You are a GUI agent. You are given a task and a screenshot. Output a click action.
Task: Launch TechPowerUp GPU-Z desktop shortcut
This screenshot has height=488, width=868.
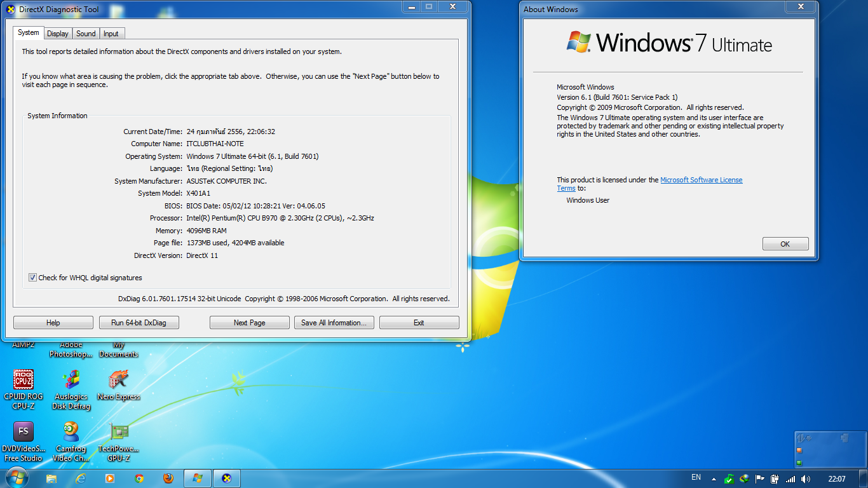click(x=118, y=441)
